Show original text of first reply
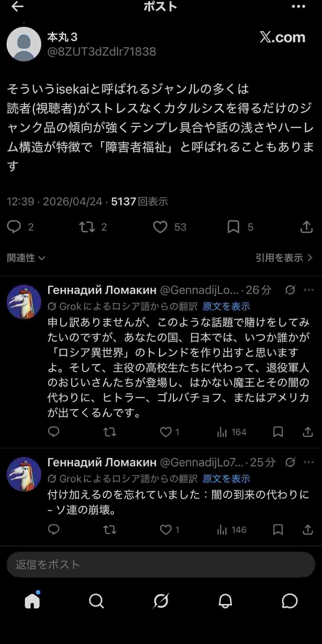This screenshot has width=322, height=644. click(226, 306)
